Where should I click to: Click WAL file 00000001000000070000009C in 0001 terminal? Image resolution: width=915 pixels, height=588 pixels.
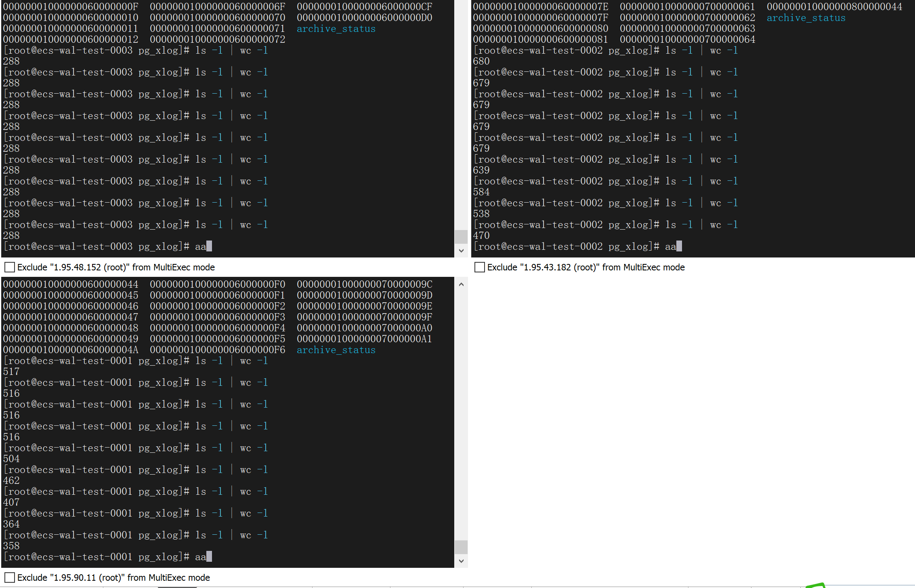pos(364,284)
